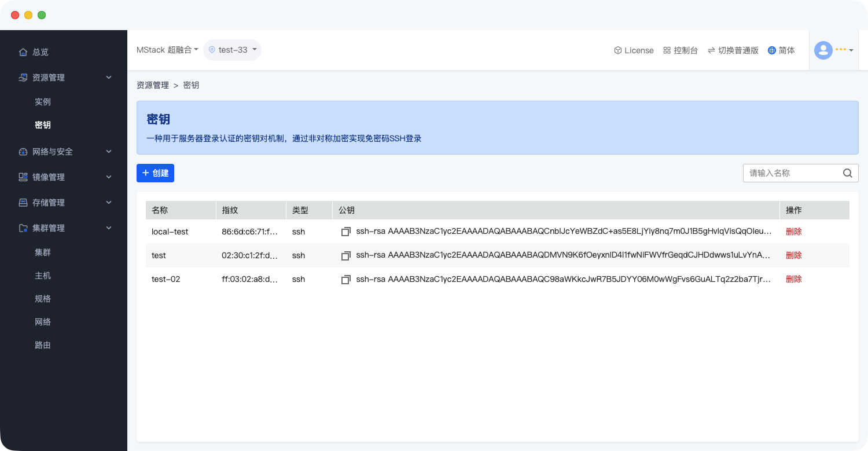
Task: Click 切换普通版 to switch version
Action: coord(733,50)
